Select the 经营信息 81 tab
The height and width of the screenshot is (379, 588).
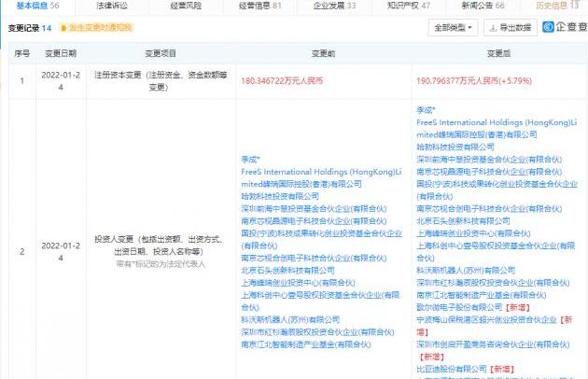point(259,6)
